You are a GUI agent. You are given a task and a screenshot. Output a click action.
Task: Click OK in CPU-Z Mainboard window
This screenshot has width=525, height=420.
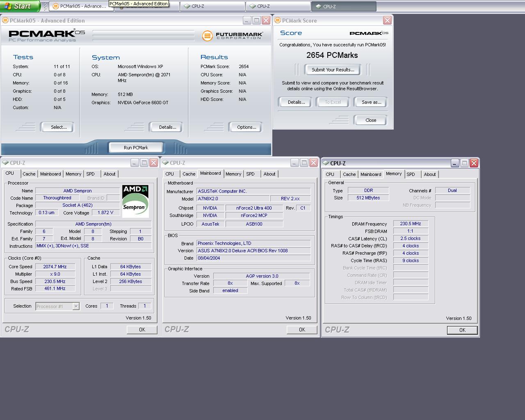point(302,330)
